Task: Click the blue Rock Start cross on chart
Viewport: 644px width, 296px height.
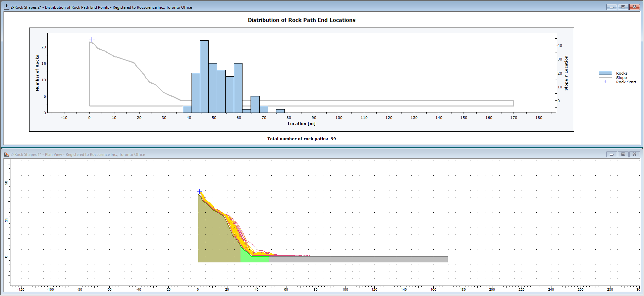Action: pos(92,40)
